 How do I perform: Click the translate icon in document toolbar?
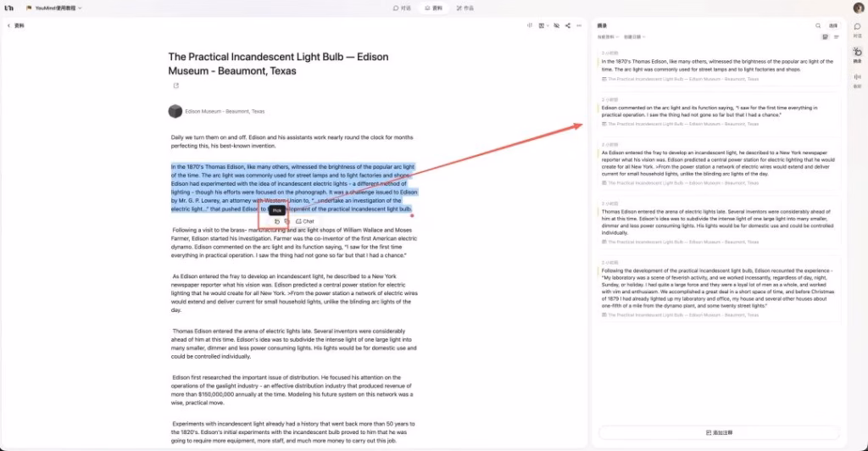[x=530, y=26]
